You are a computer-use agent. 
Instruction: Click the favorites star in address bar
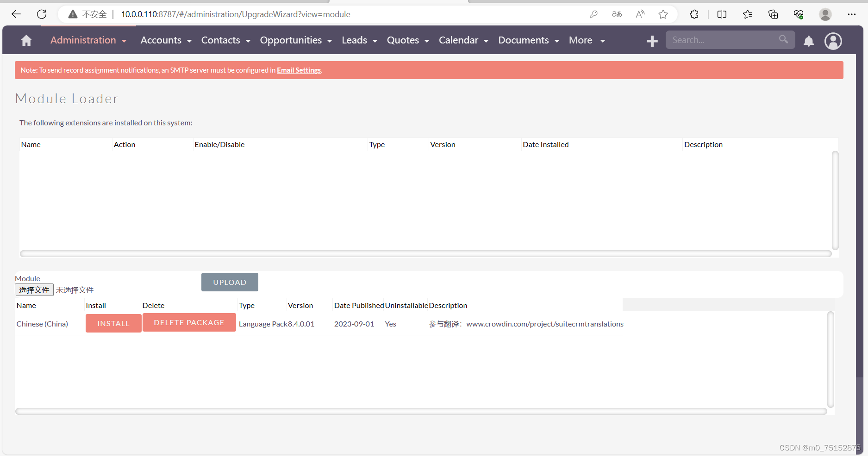(x=663, y=14)
